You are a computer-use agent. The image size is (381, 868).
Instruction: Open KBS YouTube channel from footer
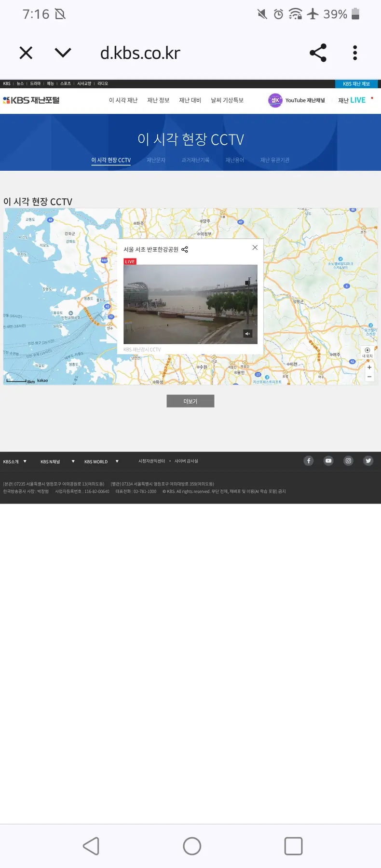(x=328, y=461)
